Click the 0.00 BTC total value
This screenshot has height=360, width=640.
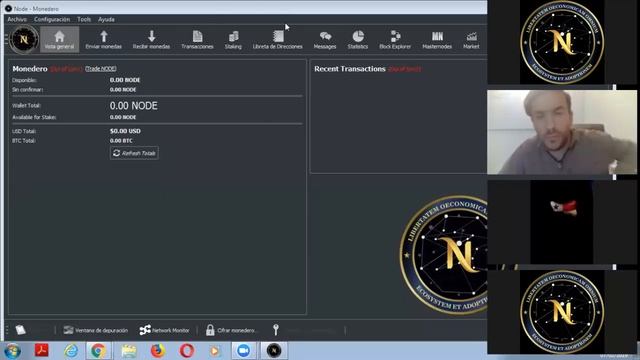click(x=121, y=141)
